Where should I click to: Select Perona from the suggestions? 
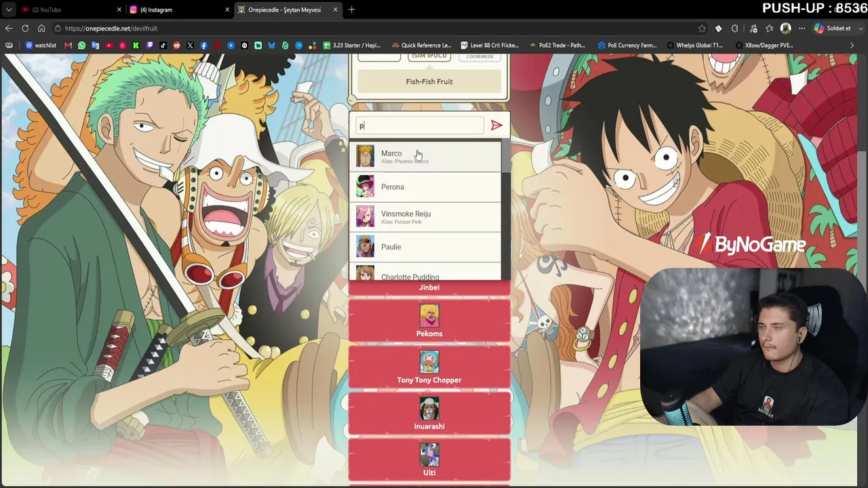coord(425,186)
